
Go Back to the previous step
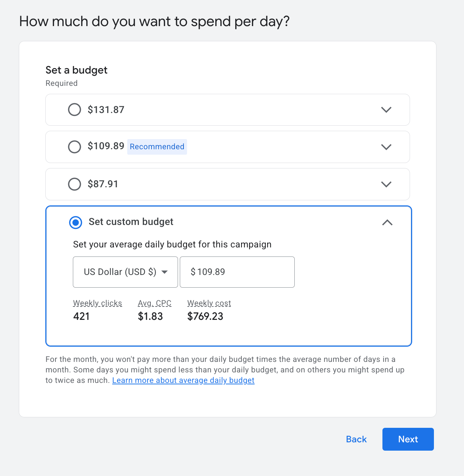click(x=356, y=439)
